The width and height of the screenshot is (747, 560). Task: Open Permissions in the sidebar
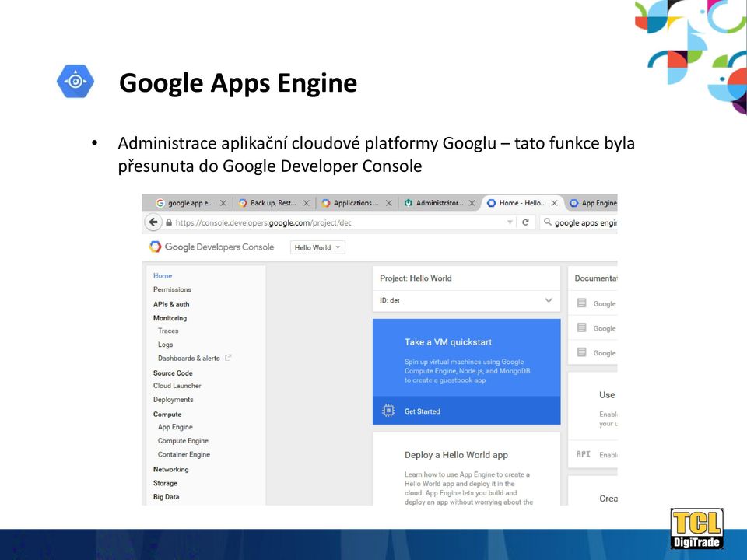(x=172, y=289)
